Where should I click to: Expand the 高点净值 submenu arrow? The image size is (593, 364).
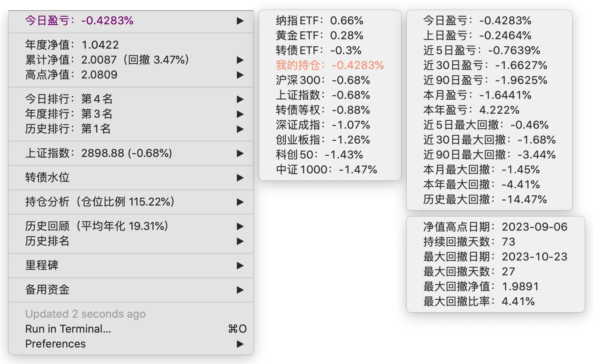pyautogui.click(x=240, y=75)
